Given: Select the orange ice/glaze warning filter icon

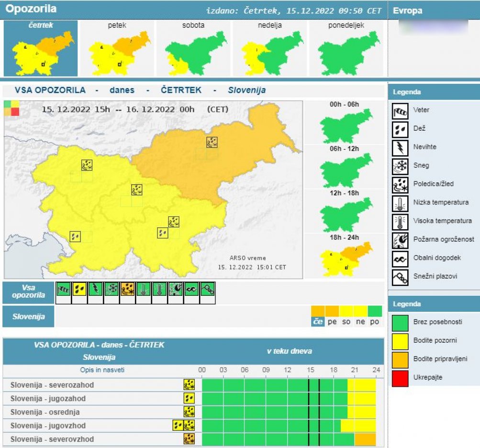Looking at the screenshot, I should (x=127, y=289).
